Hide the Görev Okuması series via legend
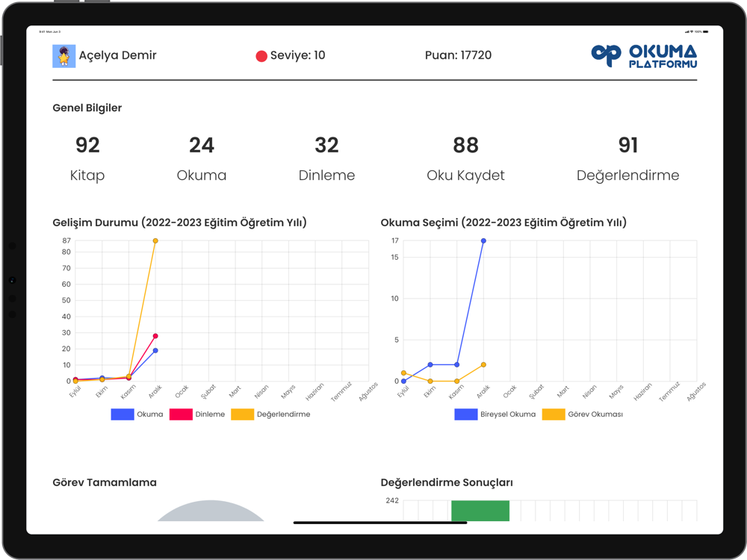 tap(582, 414)
